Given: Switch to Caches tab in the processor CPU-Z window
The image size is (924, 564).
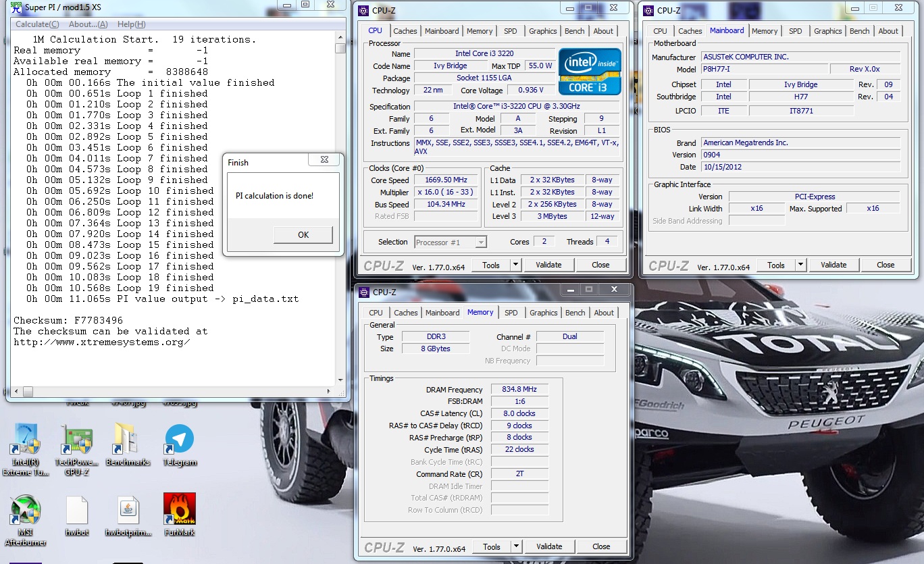Looking at the screenshot, I should click(x=405, y=31).
